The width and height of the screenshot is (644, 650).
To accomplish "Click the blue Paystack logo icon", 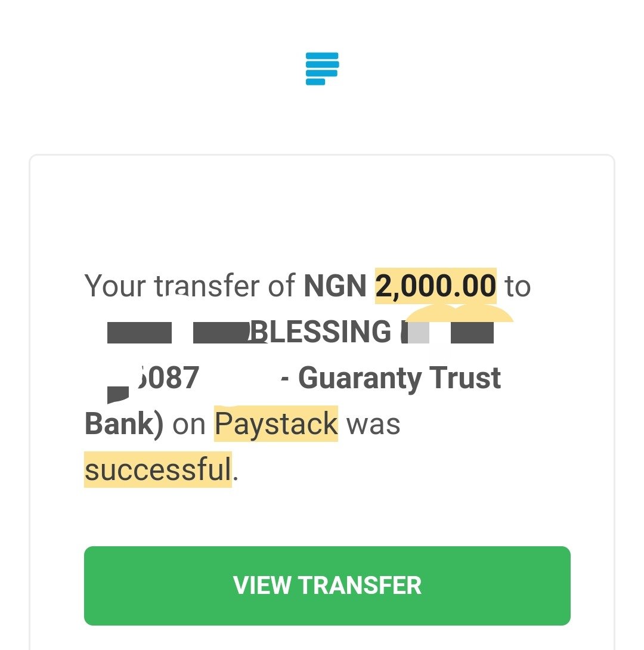I will tap(322, 69).
